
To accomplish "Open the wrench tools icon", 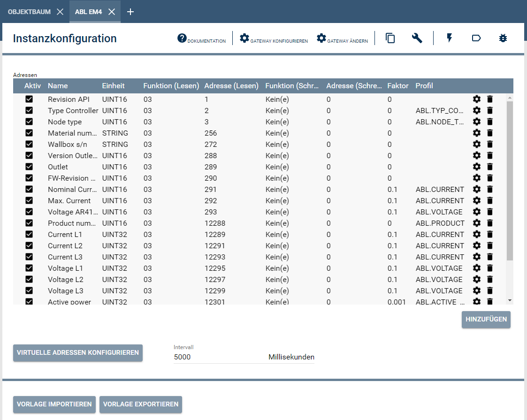I will point(417,38).
